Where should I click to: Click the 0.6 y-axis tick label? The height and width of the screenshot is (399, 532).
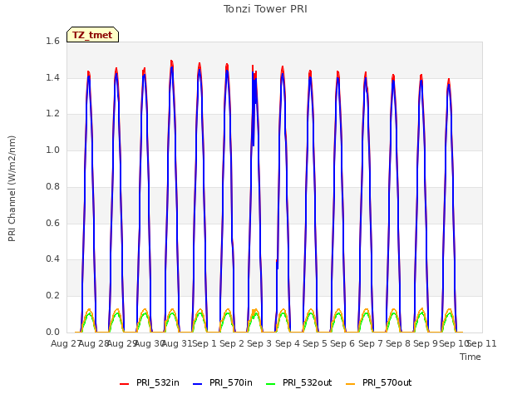(x=52, y=223)
